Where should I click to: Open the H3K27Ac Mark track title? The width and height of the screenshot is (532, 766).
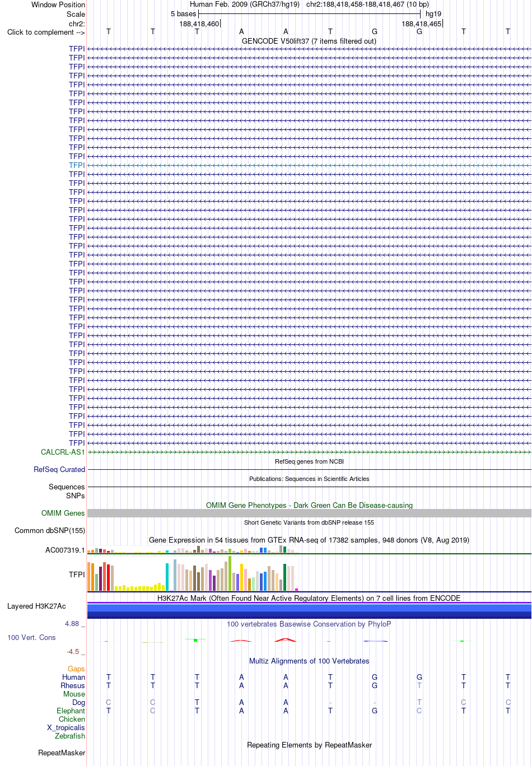[309, 598]
